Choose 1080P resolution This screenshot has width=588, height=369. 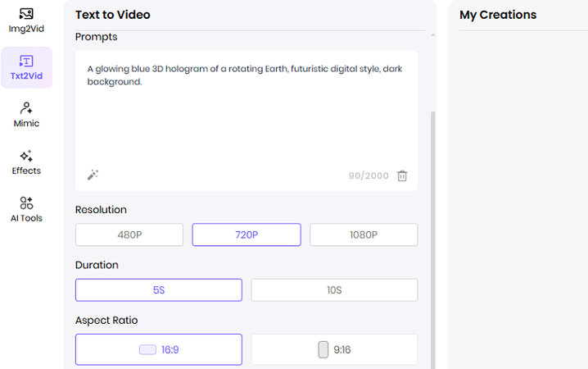364,235
